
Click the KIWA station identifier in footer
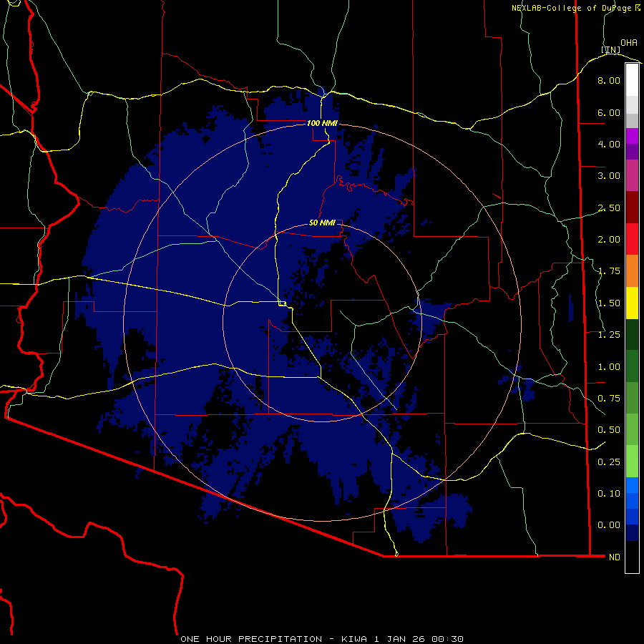tap(354, 639)
